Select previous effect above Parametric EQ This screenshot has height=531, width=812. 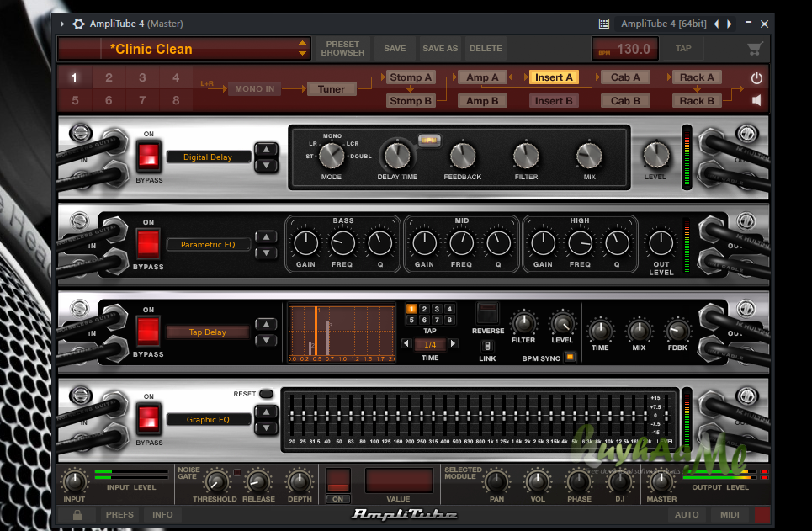tap(266, 236)
